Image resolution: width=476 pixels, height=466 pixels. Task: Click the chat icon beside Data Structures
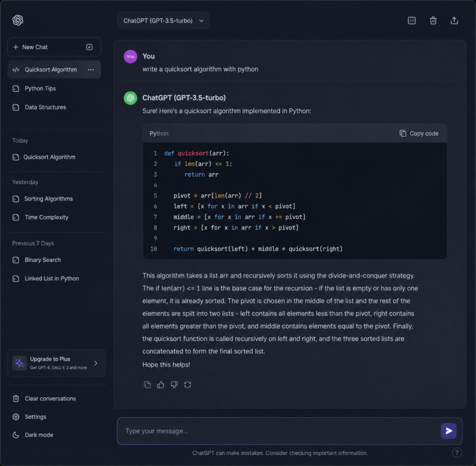tap(16, 108)
